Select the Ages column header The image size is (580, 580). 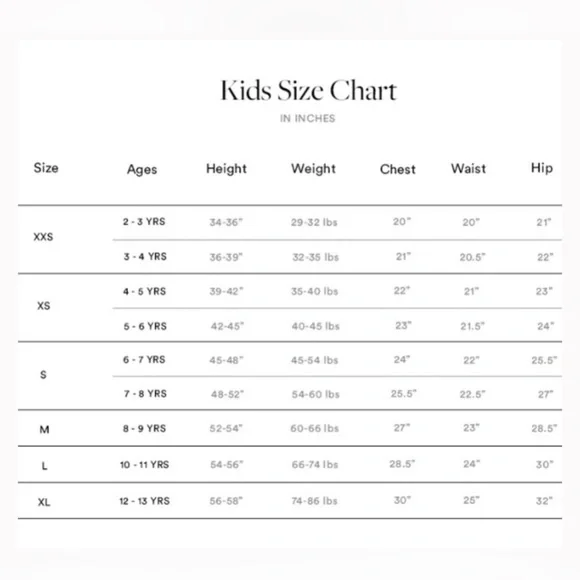point(142,170)
